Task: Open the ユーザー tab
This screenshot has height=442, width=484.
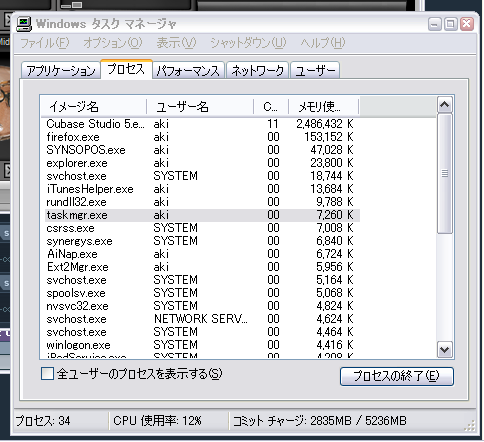Action: tap(315, 71)
